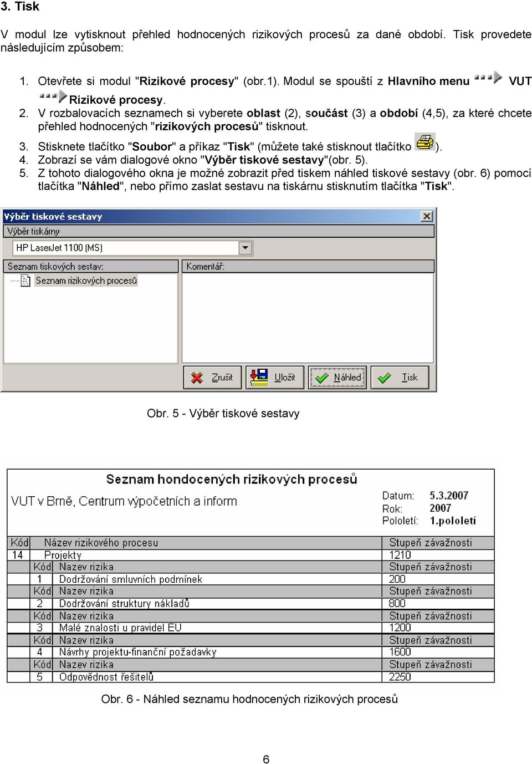Click the green checkmark on Náhled
532x764 pixels.
click(x=321, y=378)
